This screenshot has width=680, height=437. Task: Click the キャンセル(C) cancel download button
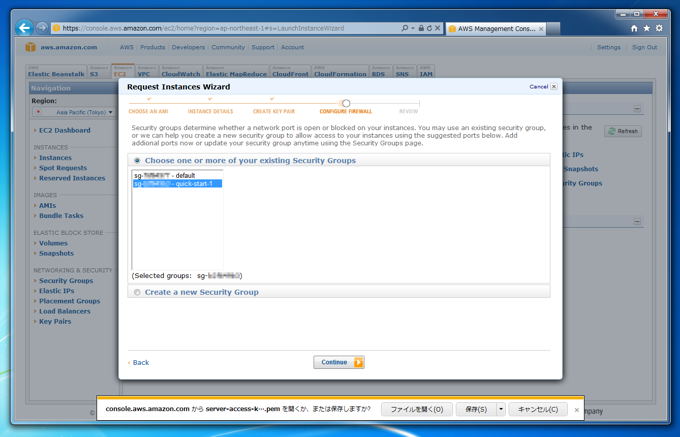[x=538, y=409]
